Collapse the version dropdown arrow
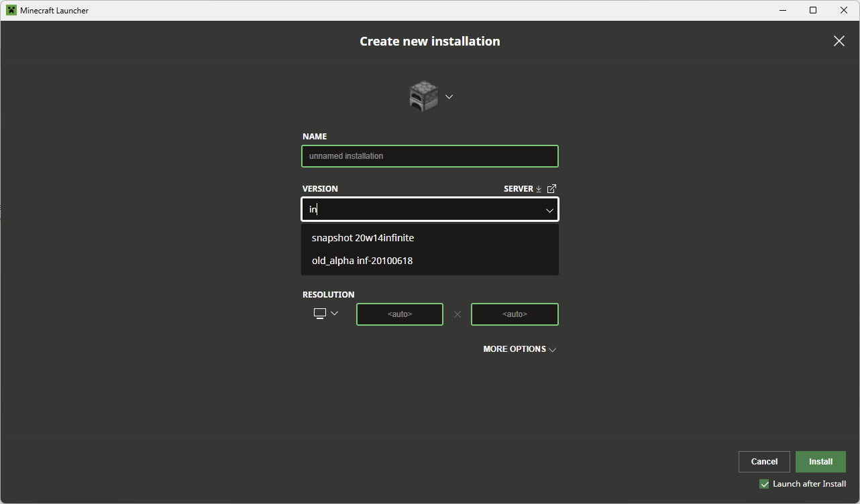The image size is (860, 504). (550, 210)
